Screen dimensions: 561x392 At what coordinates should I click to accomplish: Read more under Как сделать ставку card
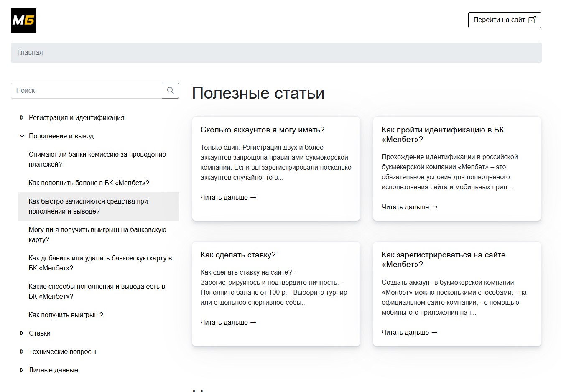[x=228, y=323]
